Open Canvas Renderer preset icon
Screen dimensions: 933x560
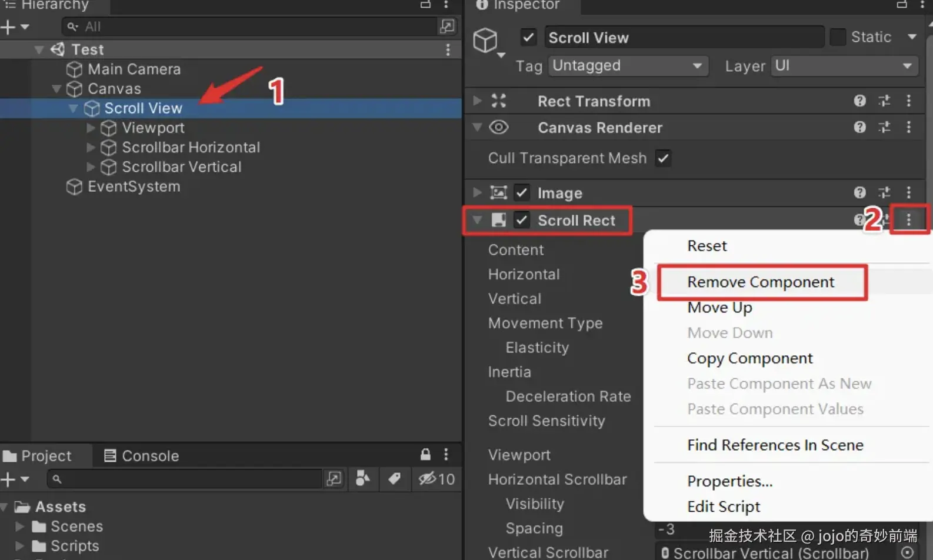[884, 127]
